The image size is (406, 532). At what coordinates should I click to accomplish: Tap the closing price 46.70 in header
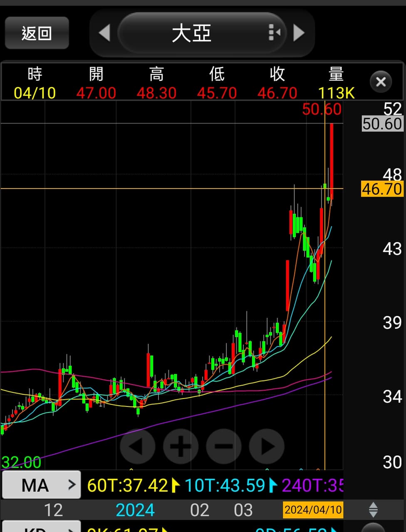point(277,93)
